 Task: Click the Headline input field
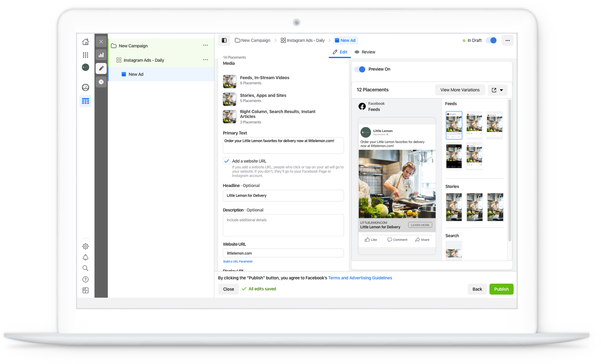pyautogui.click(x=283, y=196)
